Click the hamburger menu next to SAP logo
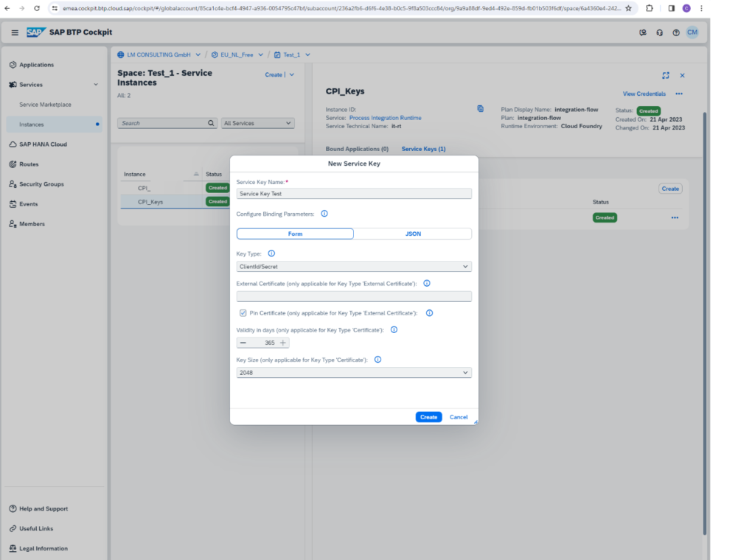The height and width of the screenshot is (560, 755). (14, 32)
